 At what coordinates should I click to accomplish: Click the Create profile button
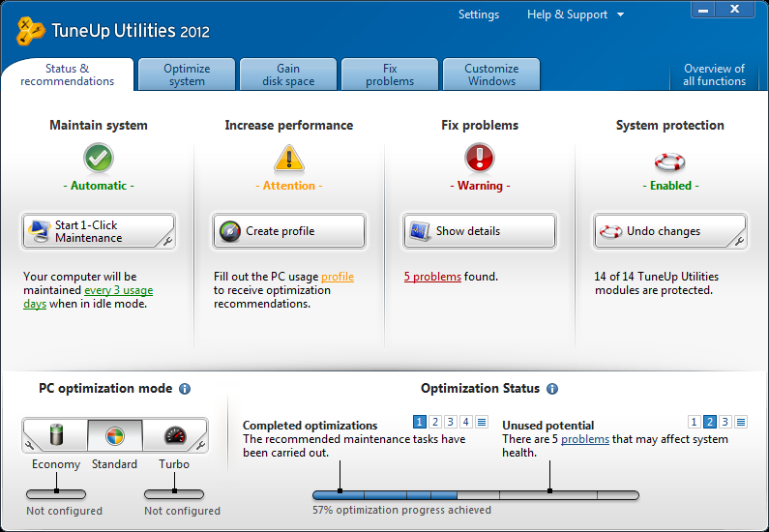(x=289, y=231)
